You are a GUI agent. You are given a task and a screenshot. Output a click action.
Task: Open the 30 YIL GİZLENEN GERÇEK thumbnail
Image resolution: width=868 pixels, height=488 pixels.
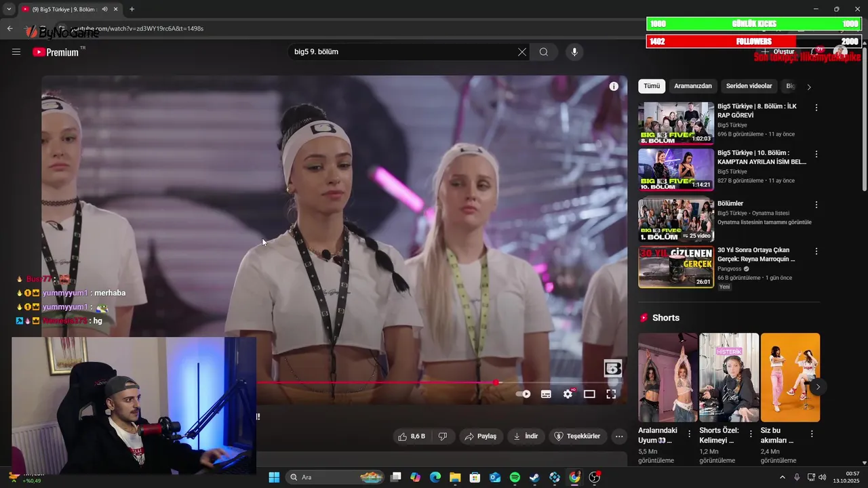[676, 267]
